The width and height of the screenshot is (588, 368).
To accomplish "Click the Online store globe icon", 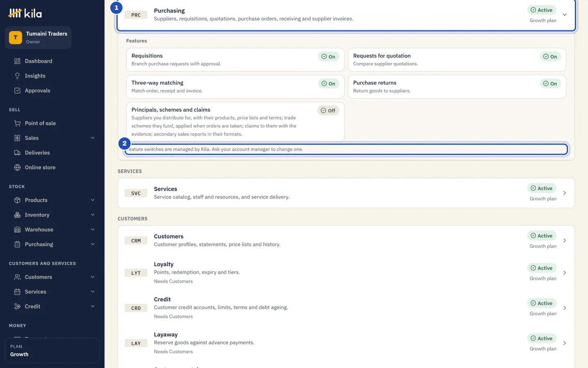I will tap(17, 168).
